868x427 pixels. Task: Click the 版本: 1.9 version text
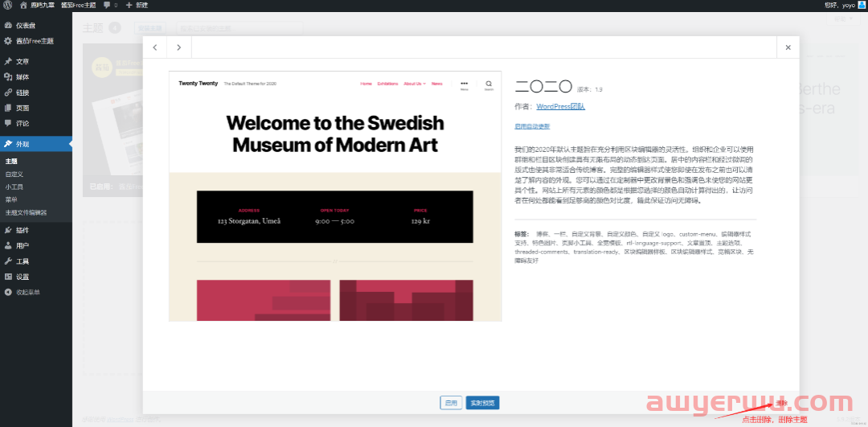590,89
